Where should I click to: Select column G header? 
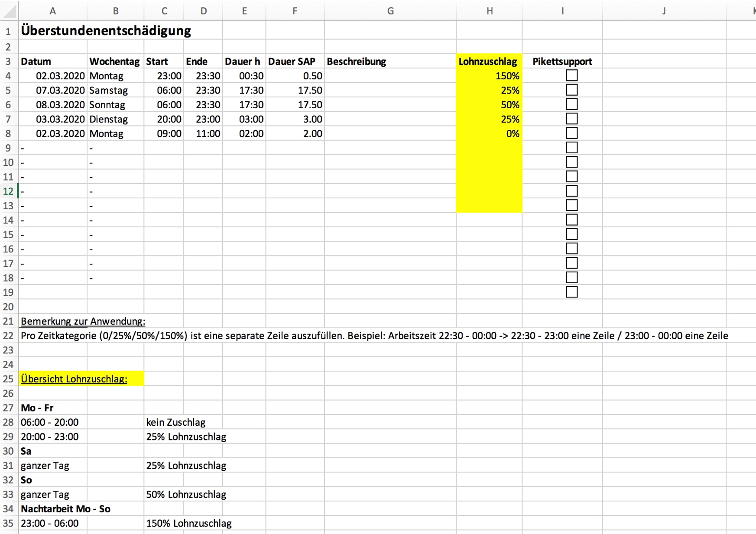point(390,11)
